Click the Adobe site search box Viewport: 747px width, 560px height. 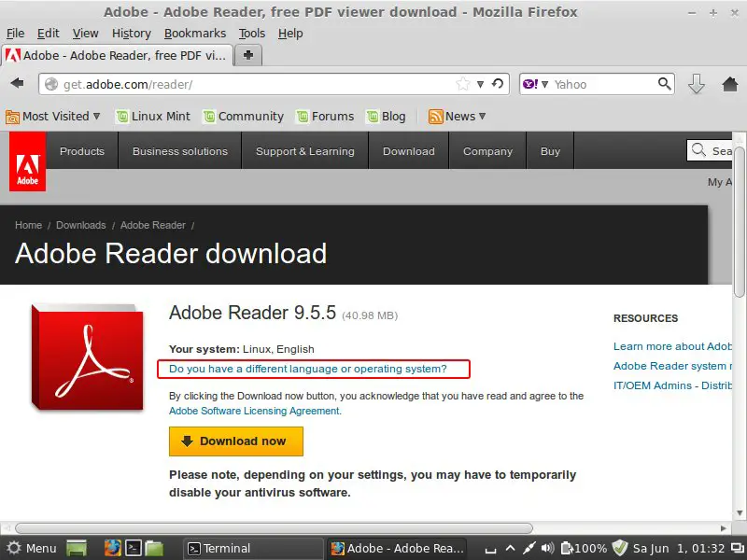coord(710,150)
